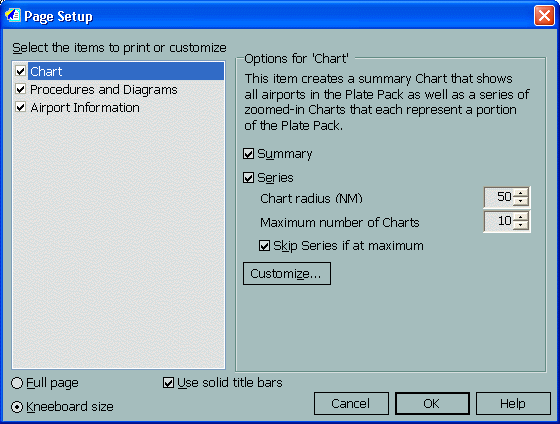560x424 pixels.
Task: Uncheck the Series option
Action: [x=248, y=178]
